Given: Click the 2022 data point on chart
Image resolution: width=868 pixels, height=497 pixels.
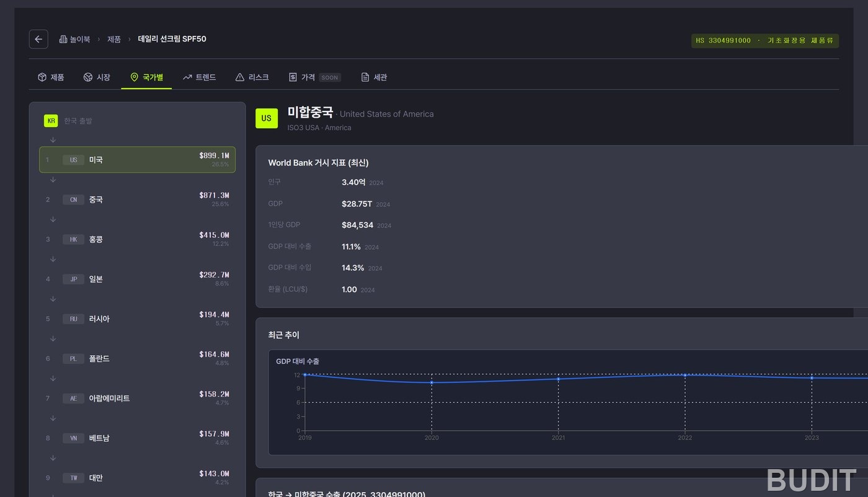Looking at the screenshot, I should 685,375.
